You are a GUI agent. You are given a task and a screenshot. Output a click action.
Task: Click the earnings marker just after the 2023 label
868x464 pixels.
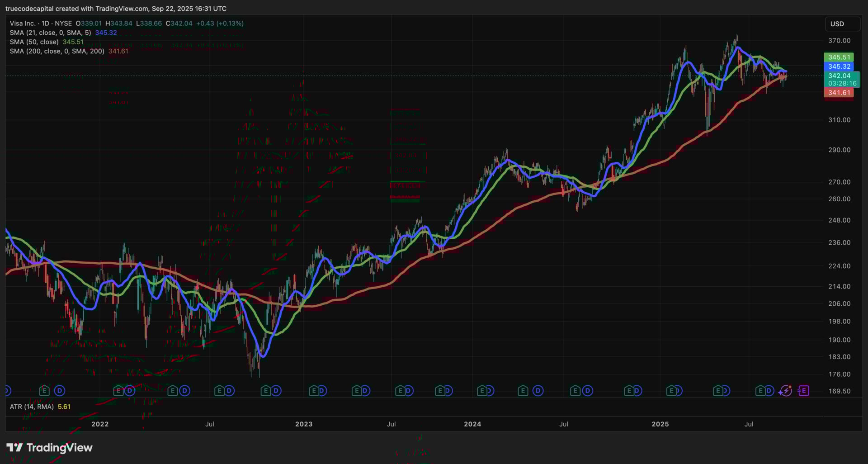click(x=314, y=390)
